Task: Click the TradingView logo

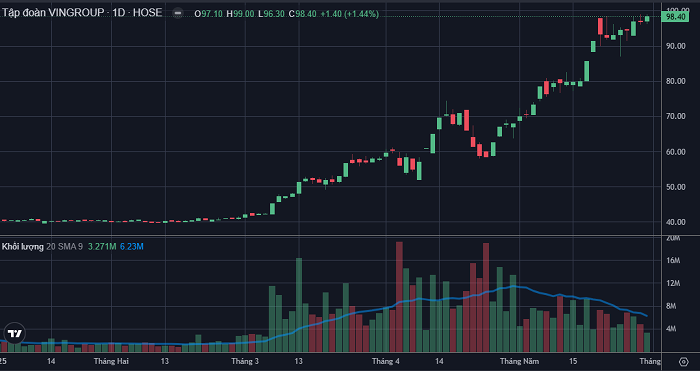Action: (15, 333)
